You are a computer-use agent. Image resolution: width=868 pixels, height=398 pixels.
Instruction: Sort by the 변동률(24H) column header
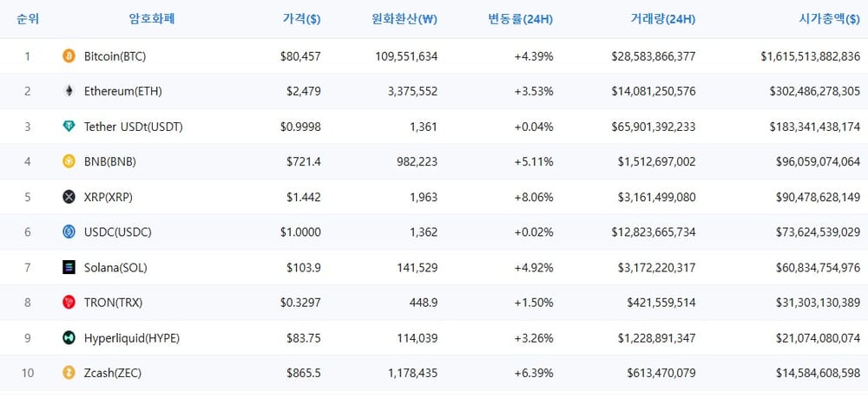pyautogui.click(x=520, y=19)
